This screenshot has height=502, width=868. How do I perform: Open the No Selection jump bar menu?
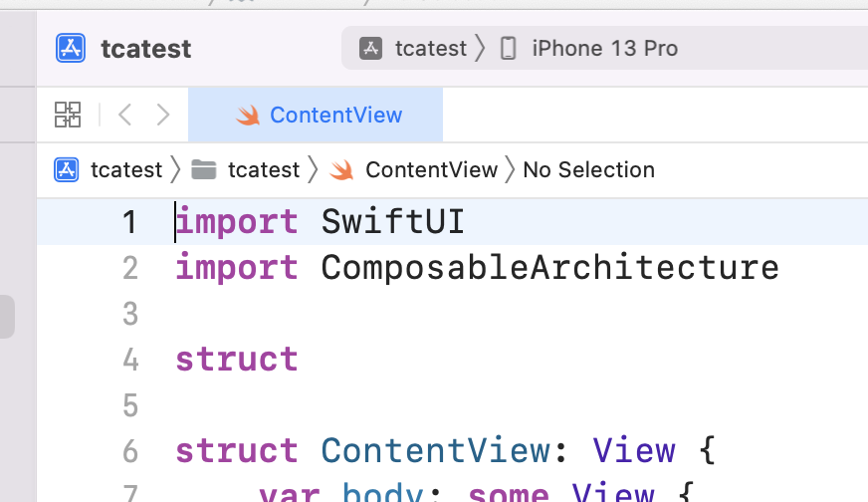[x=589, y=169]
